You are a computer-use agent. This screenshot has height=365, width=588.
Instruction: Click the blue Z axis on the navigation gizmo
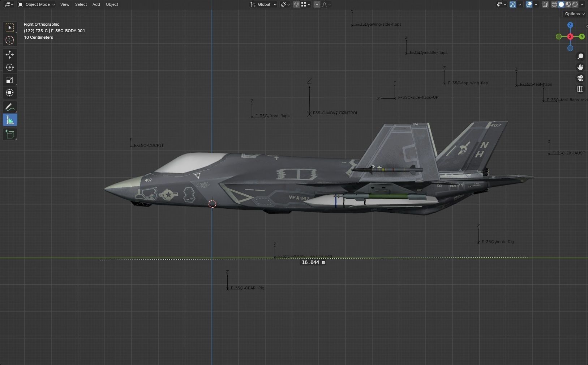(x=570, y=25)
